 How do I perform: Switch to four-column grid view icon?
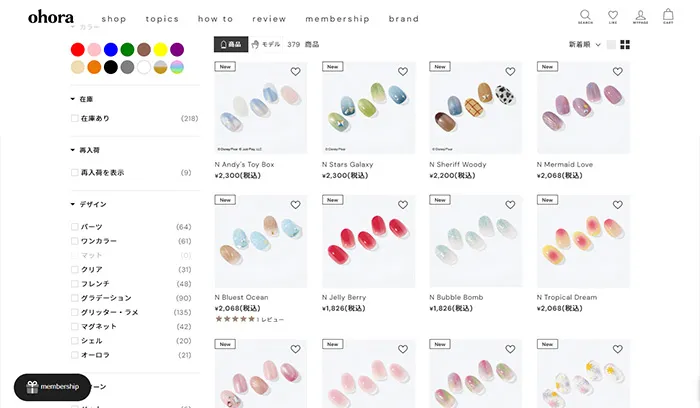(625, 45)
